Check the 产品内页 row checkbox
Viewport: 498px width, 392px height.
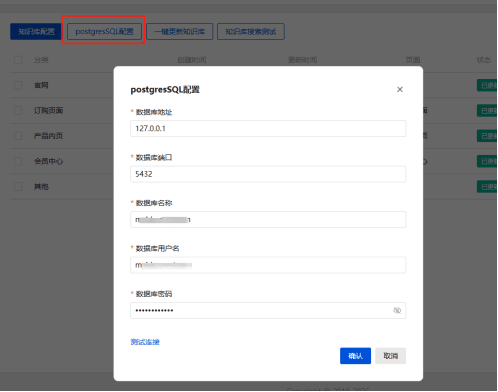[18, 136]
